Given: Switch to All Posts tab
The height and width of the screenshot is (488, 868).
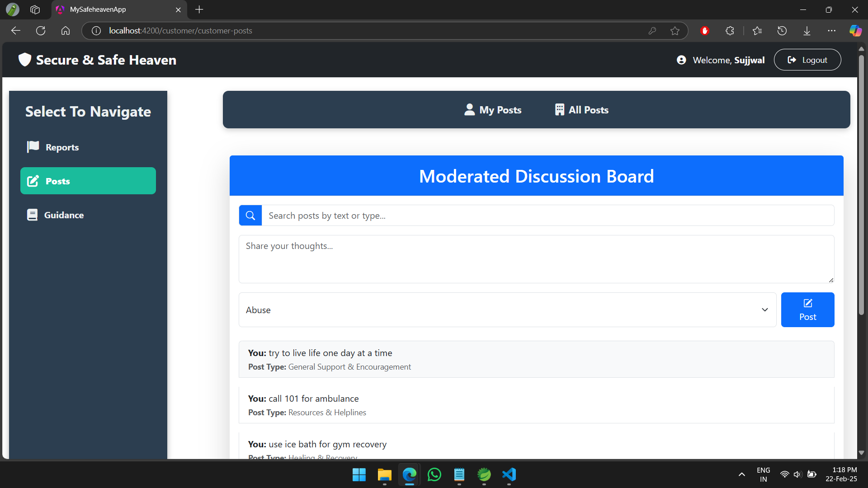Looking at the screenshot, I should (581, 110).
